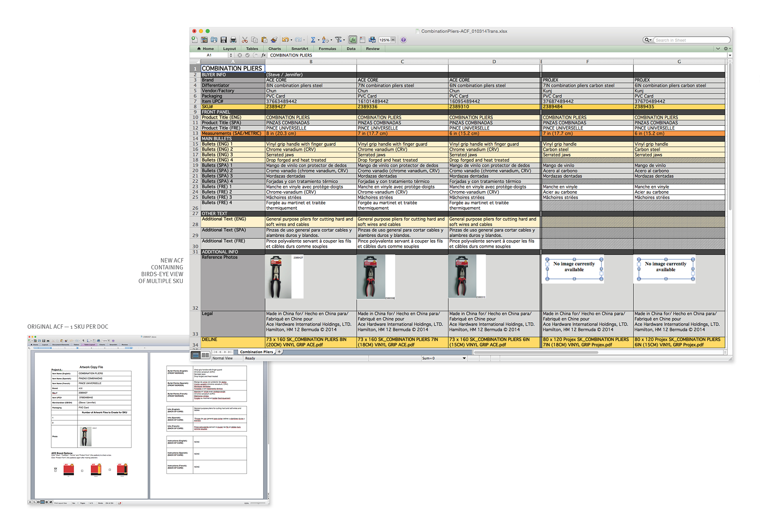Viewport: 760px width, 532px height.
Task: Paste from the clipboard icon
Action: [x=264, y=40]
